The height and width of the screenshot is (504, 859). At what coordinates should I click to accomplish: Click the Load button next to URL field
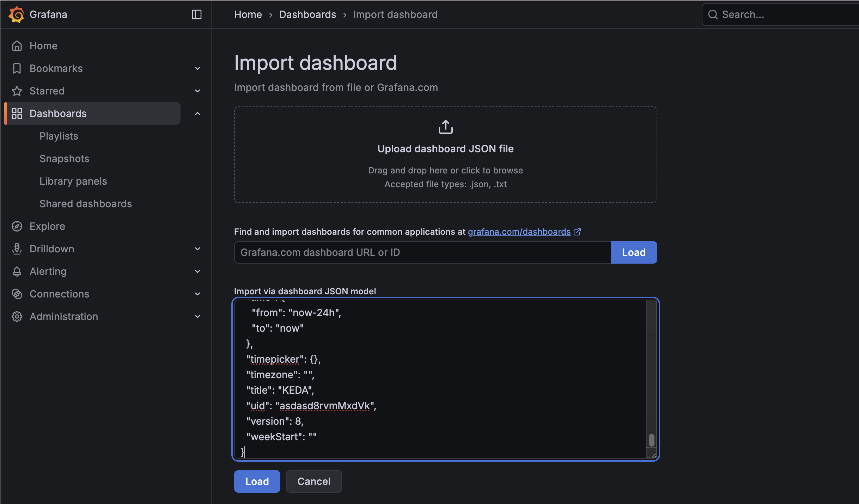click(634, 252)
